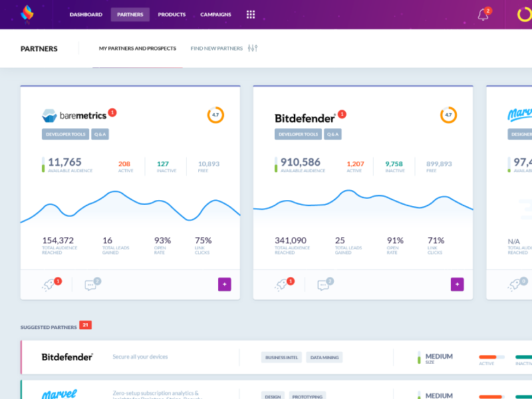Go to the Dashboard menu
The height and width of the screenshot is (399, 532).
click(x=86, y=15)
